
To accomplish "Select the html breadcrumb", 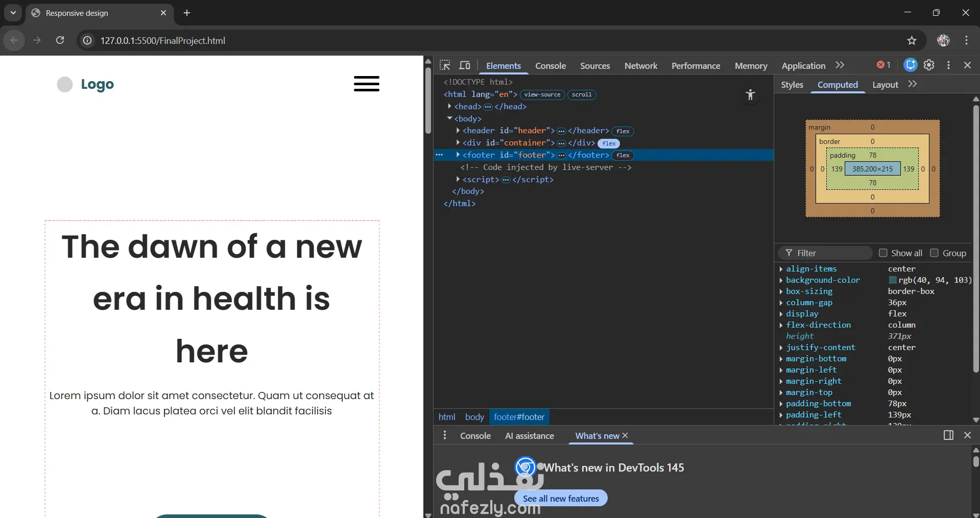I will [x=447, y=417].
